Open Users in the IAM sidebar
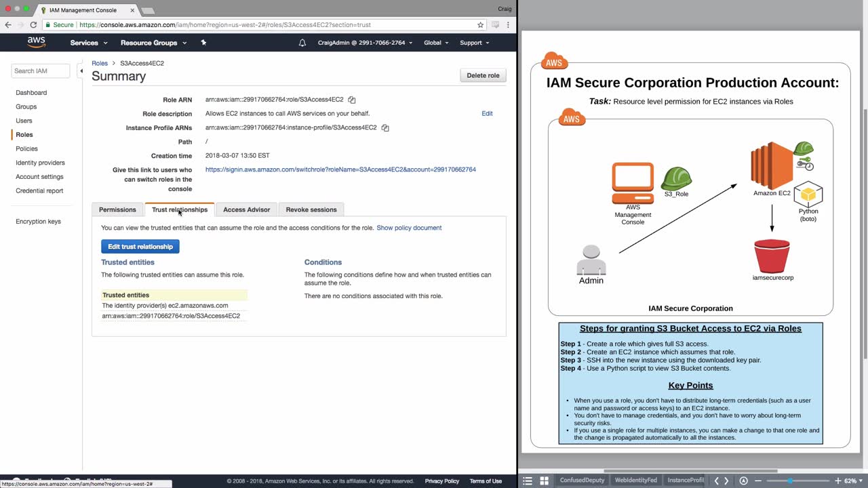The height and width of the screenshot is (488, 868). pos(24,121)
